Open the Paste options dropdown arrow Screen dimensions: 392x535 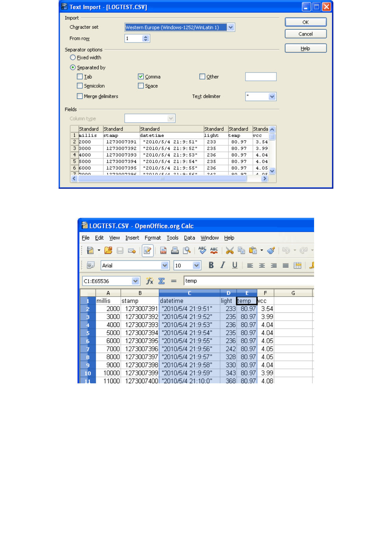(262, 250)
